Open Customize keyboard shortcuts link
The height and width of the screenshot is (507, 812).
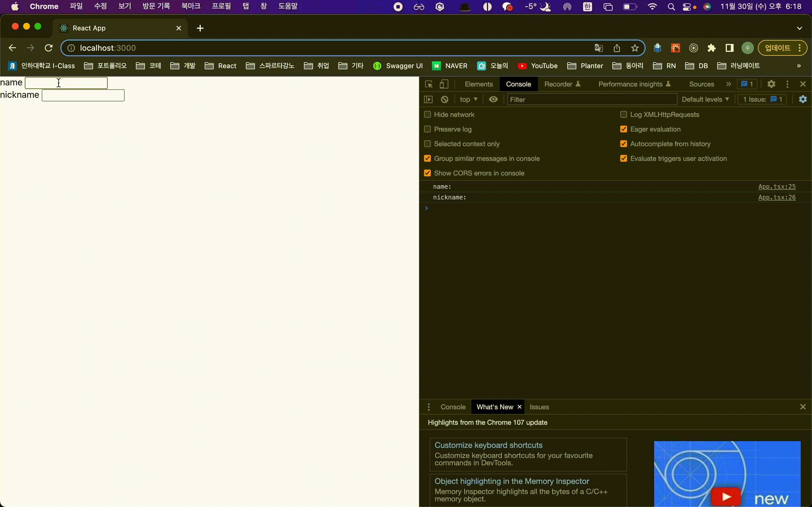click(x=488, y=445)
